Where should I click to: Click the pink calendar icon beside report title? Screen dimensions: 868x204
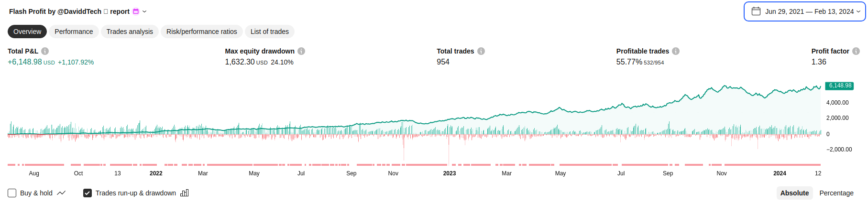point(136,11)
